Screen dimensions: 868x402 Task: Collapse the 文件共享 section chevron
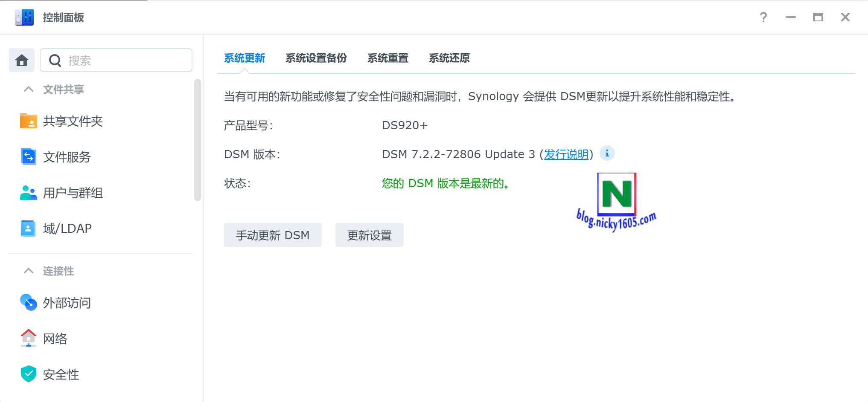[x=29, y=89]
